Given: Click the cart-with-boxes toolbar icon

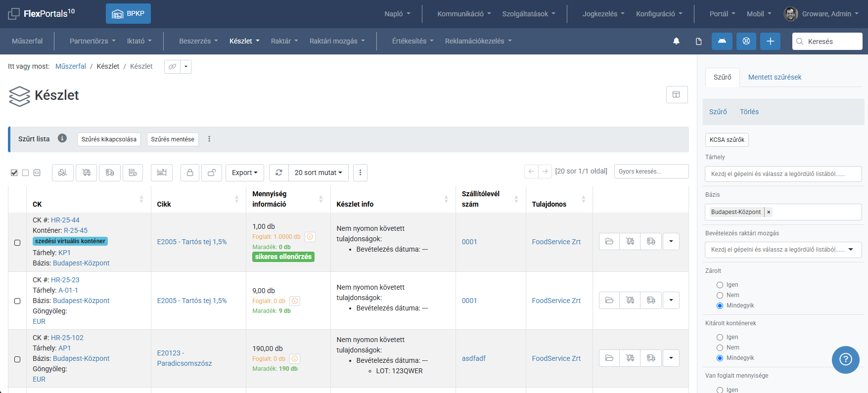Looking at the screenshot, I should [x=87, y=173].
